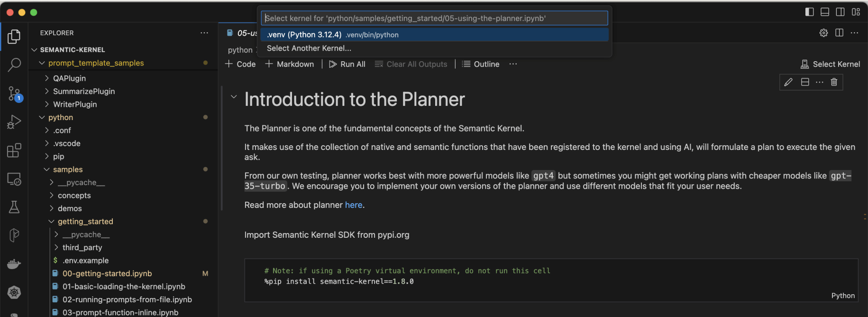The image size is (868, 317).
Task: Toggle the bottom panel layout
Action: 825,12
